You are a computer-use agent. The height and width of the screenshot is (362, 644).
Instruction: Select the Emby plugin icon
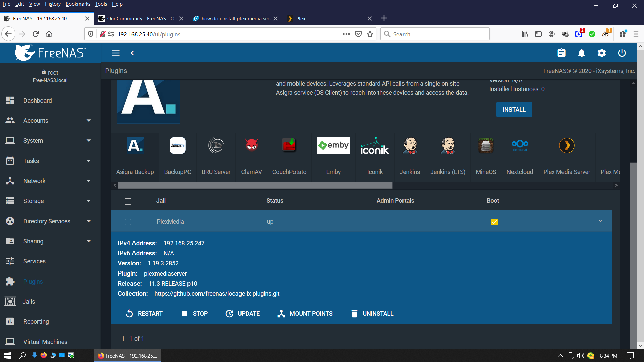(333, 145)
